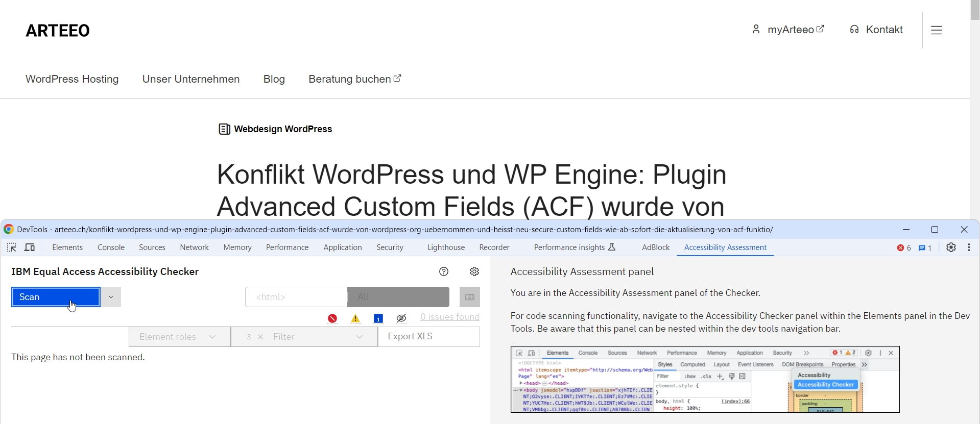Click the Scan button
The image size is (980, 424).
pos(56,297)
